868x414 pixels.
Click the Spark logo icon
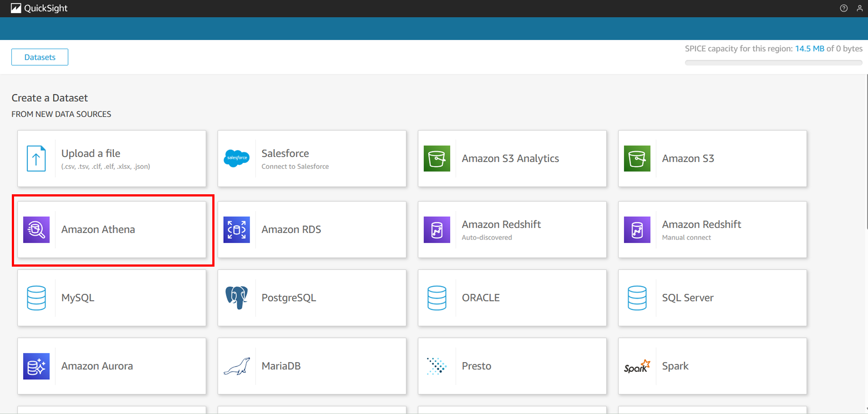point(637,366)
